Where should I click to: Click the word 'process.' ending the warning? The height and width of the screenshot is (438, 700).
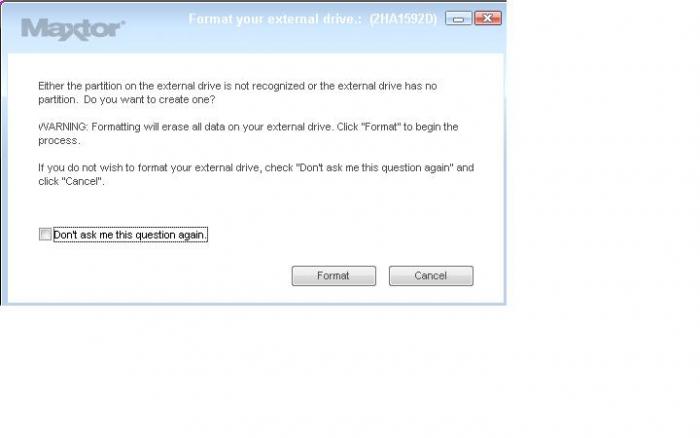(59, 141)
